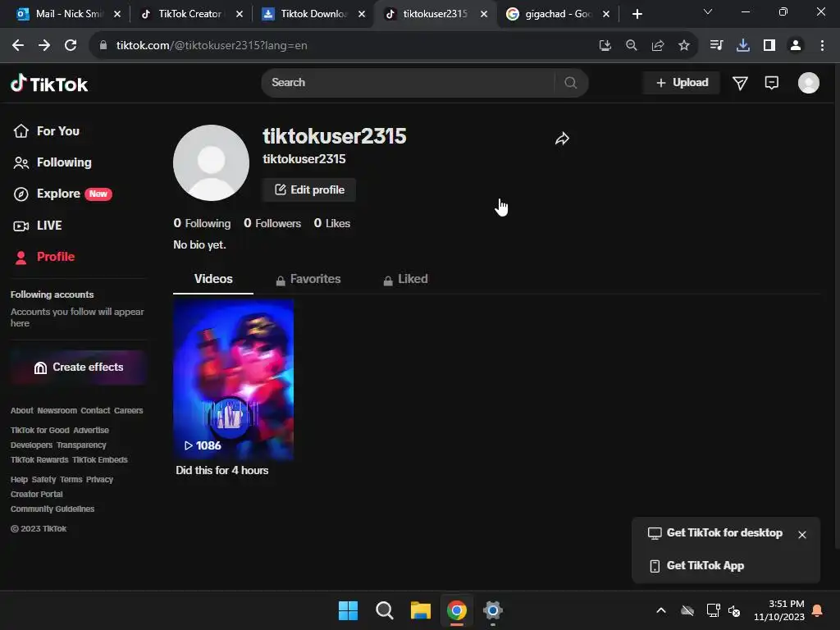Viewport: 840px width, 630px height.
Task: Open the media control icon in Chrome toolbar
Action: click(x=716, y=46)
